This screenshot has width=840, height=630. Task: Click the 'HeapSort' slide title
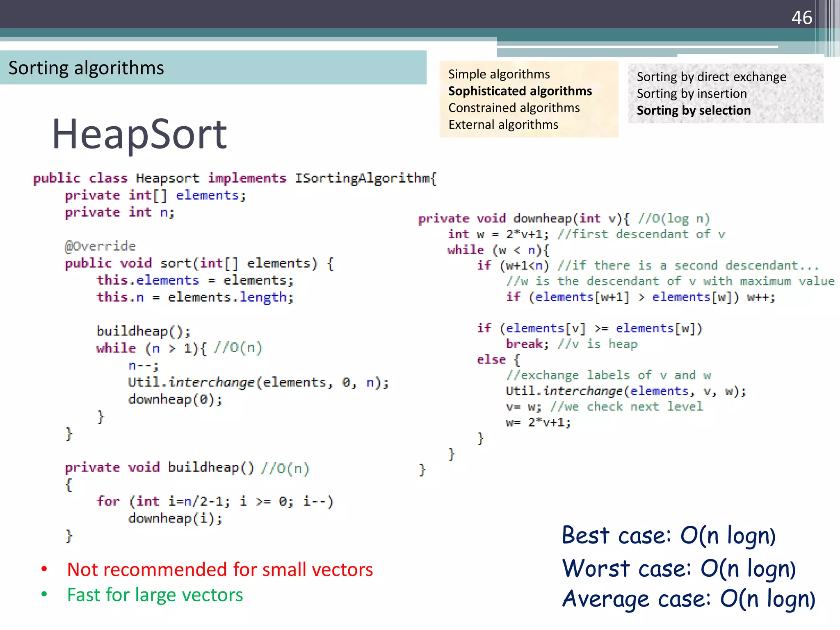click(x=139, y=134)
